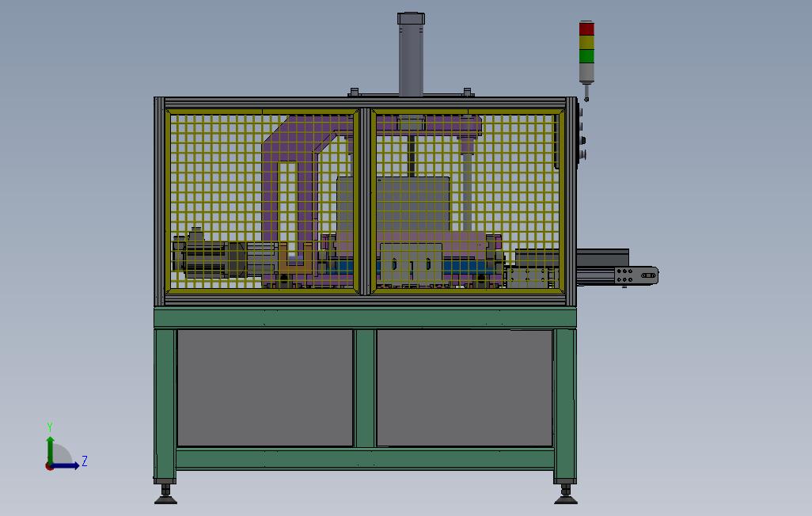Select the green top beam of the base frame
812x516 pixels.
pos(365,317)
